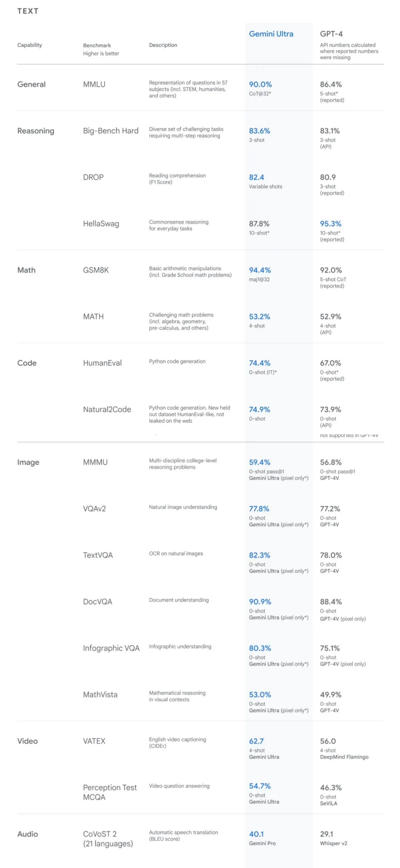Image resolution: width=400 pixels, height=868 pixels.
Task: Click Gemini Ultra's 90.0% MMLU score
Action: point(260,85)
